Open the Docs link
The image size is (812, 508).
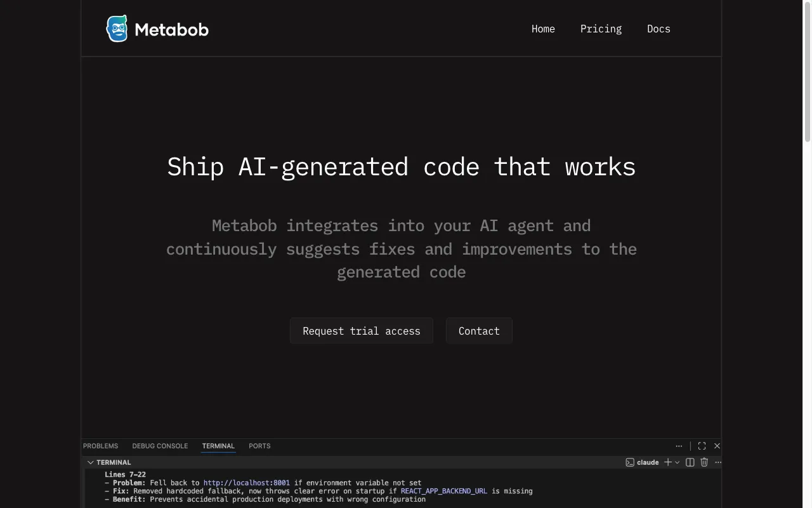[658, 29]
